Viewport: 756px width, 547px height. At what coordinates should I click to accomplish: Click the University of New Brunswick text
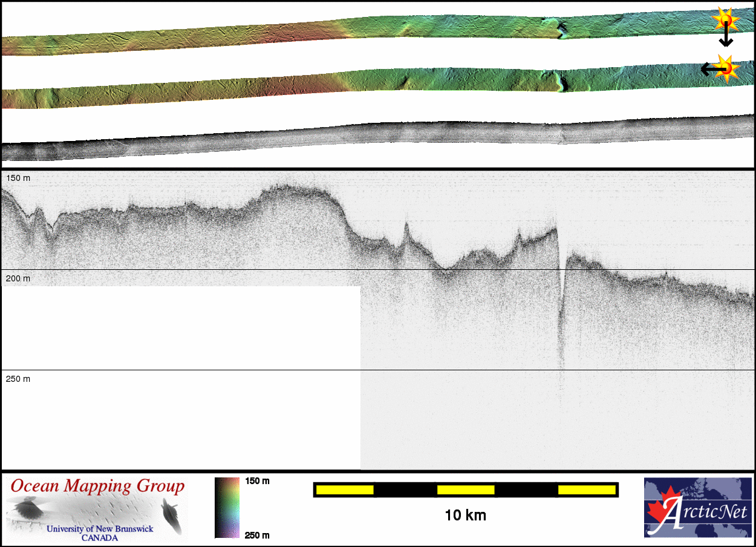click(x=100, y=529)
